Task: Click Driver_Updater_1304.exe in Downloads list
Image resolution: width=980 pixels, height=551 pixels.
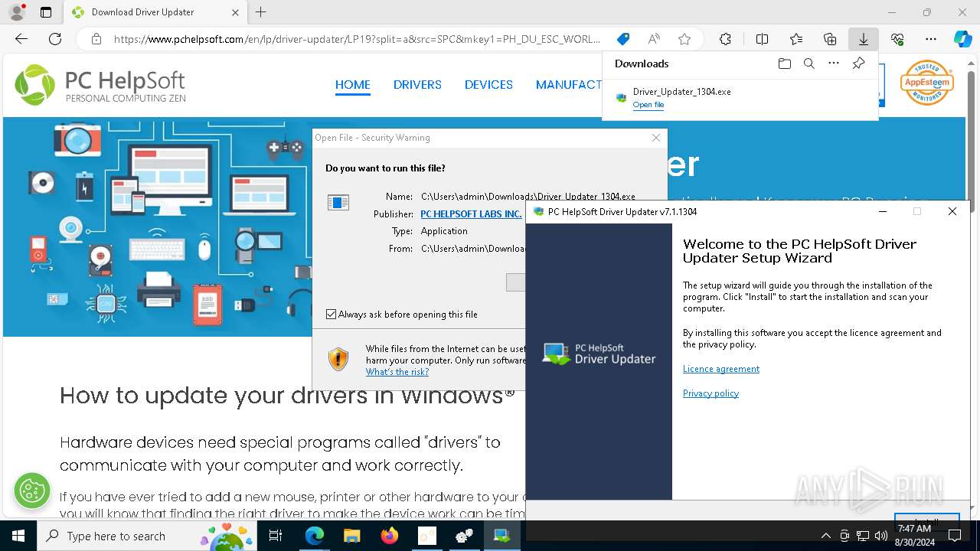Action: [682, 92]
